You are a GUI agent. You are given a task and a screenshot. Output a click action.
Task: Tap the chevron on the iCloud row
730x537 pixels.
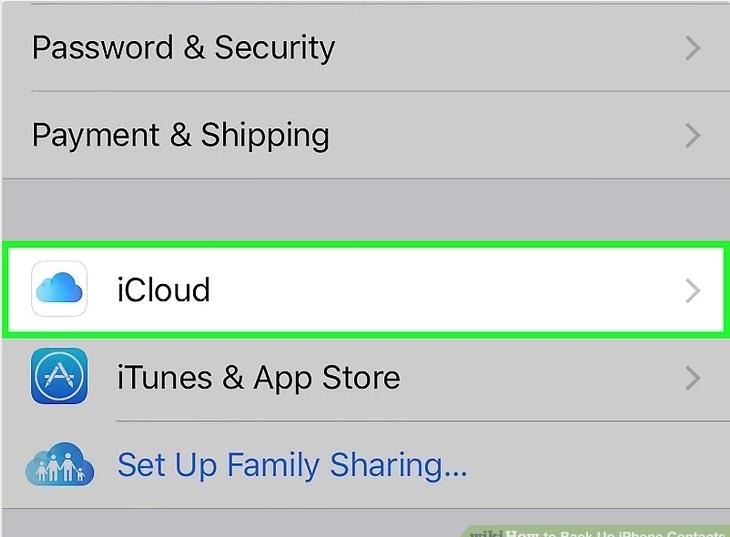click(x=692, y=290)
